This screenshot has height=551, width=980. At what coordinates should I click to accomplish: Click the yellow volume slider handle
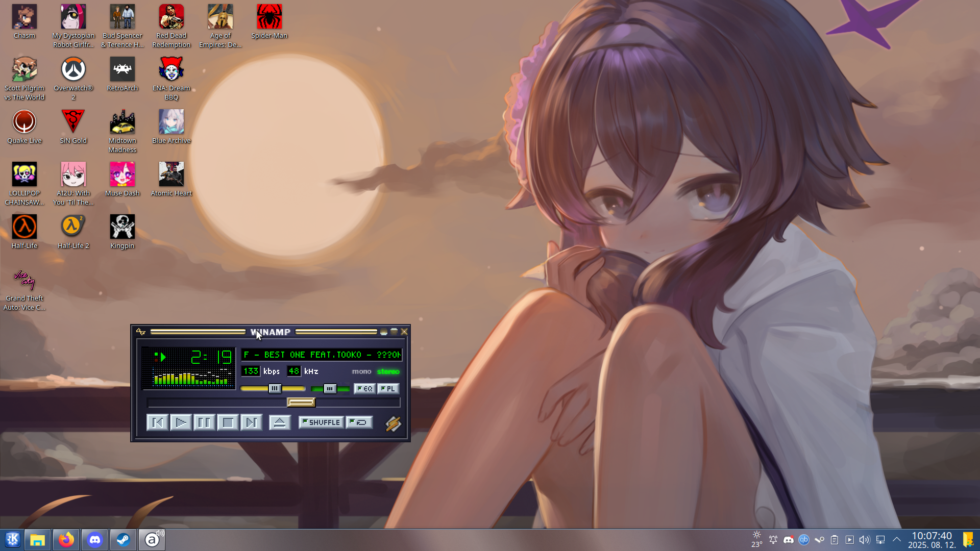(275, 389)
